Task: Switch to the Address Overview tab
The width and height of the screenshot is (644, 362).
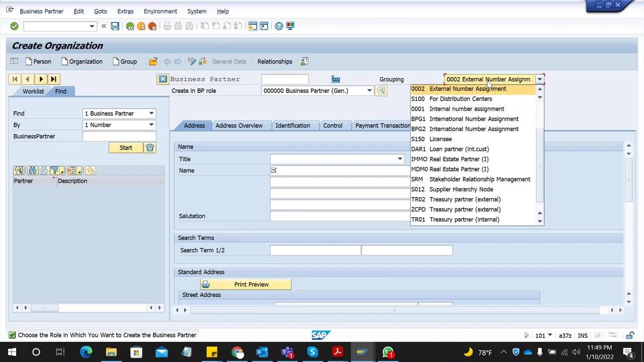Action: (x=239, y=126)
